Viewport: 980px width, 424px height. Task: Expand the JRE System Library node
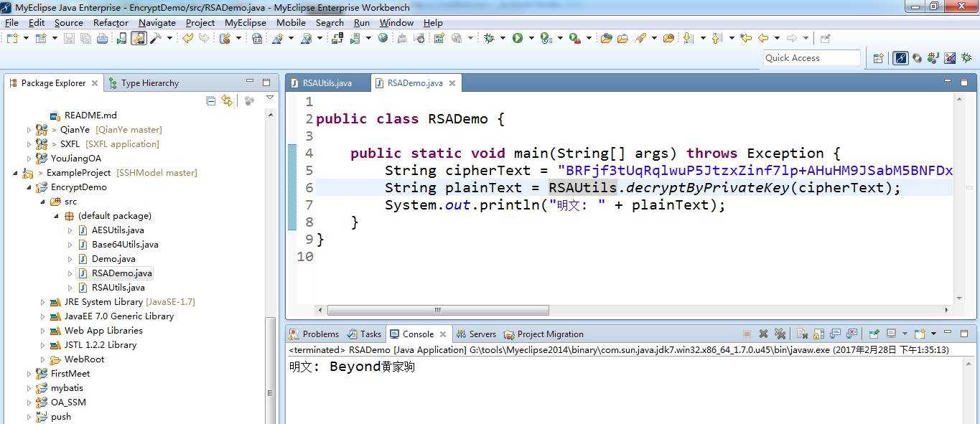tap(43, 302)
